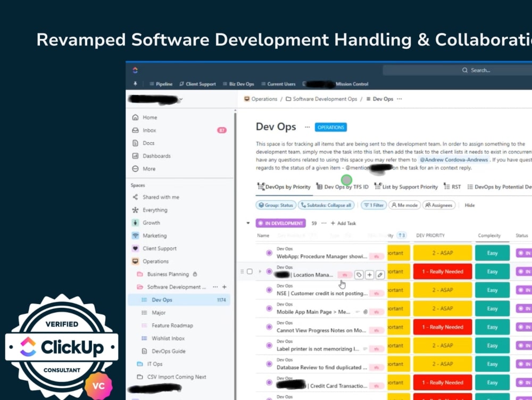Open the Home icon in sidebar
Viewport: 532px width, 400px height.
(135, 117)
